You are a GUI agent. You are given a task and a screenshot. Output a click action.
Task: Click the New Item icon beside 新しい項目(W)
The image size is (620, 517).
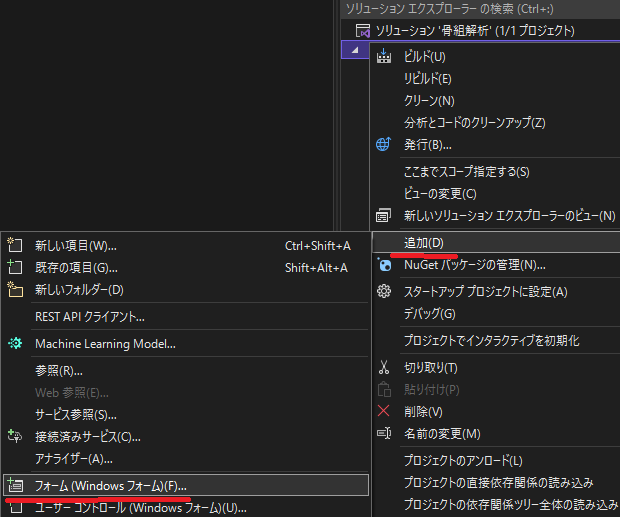[x=15, y=245]
